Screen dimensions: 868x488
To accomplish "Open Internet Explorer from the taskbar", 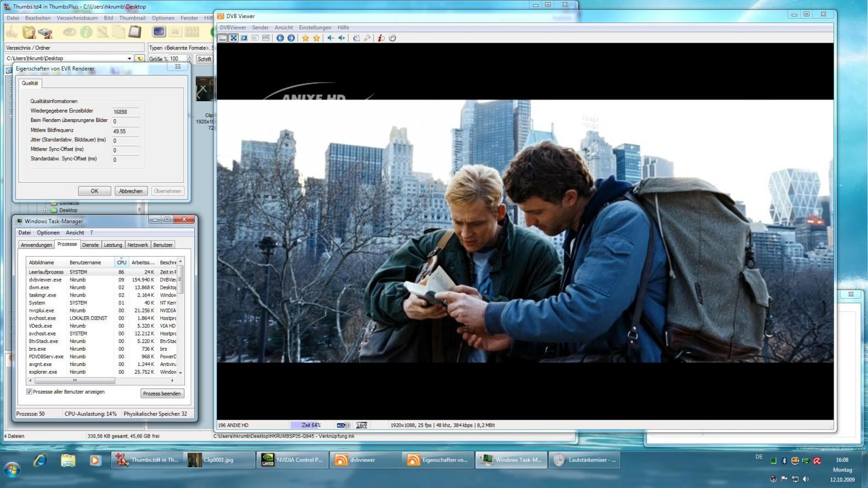I will 40,460.
